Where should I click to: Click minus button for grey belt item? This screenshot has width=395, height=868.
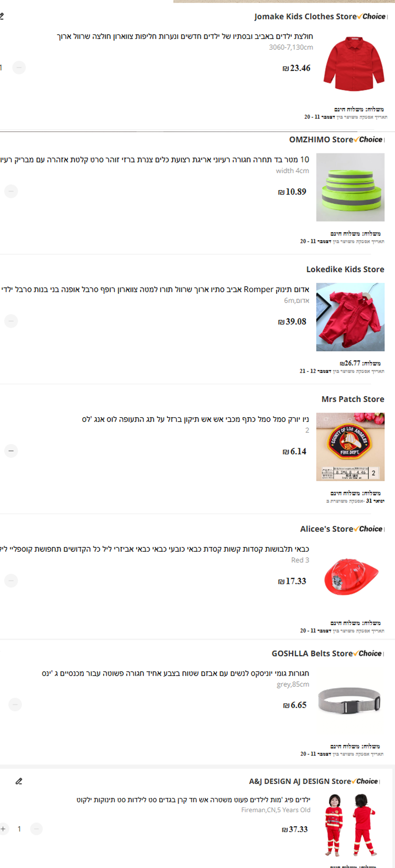pyautogui.click(x=15, y=705)
